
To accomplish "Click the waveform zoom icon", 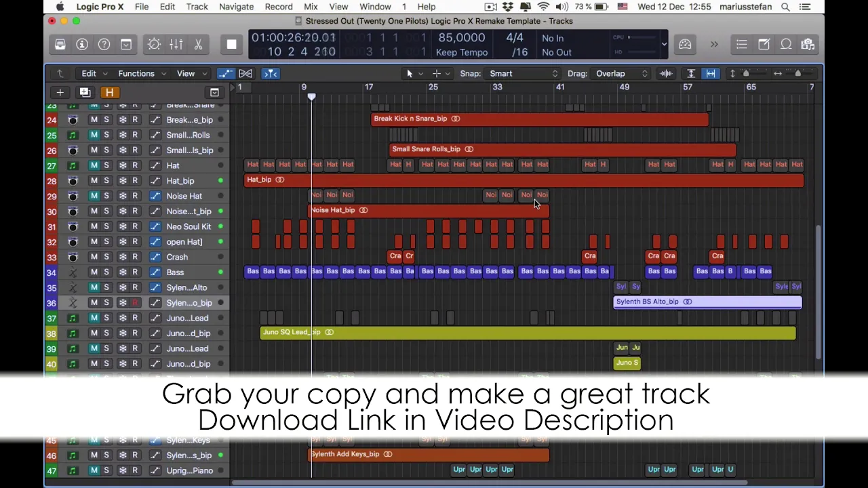I will coord(667,73).
